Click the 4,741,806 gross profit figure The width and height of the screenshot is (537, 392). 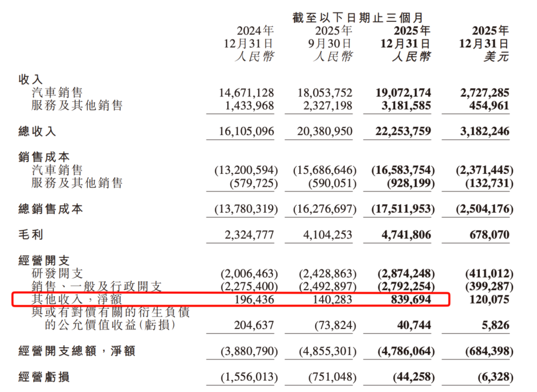tap(406, 234)
